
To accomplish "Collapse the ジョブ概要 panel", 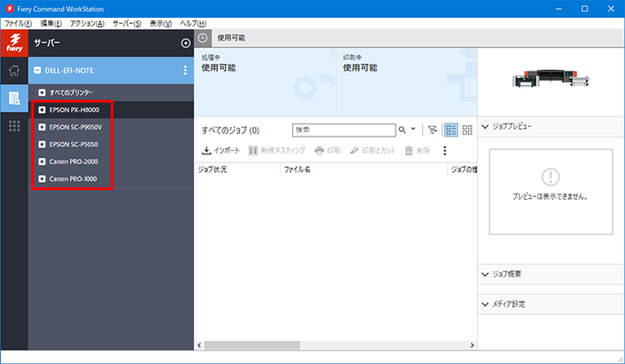I will pyautogui.click(x=485, y=274).
